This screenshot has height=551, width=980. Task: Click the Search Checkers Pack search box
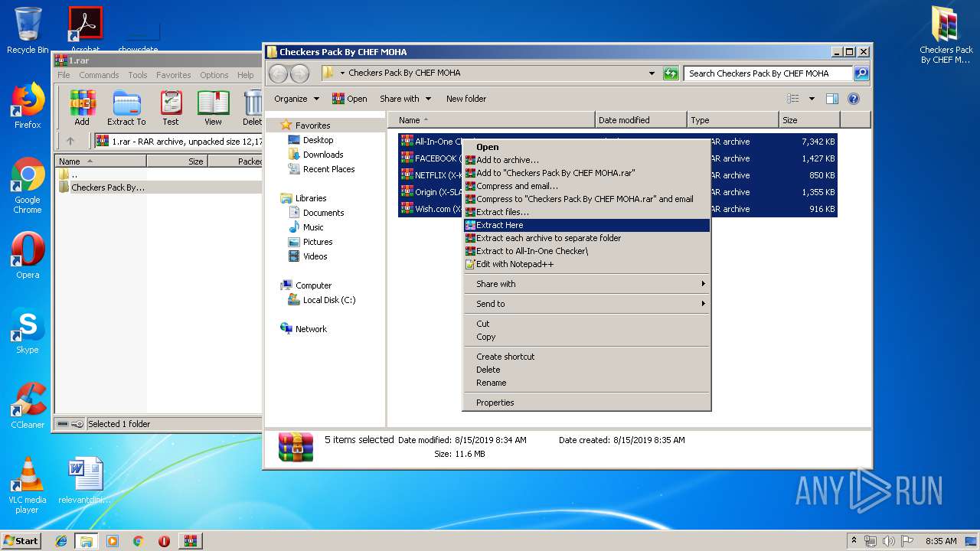[768, 73]
